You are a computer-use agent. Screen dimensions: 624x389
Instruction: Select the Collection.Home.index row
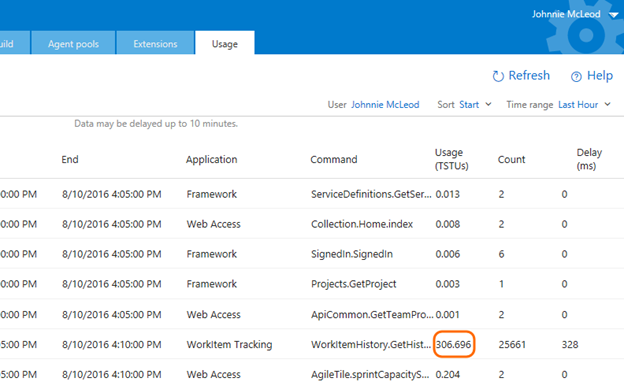312,224
